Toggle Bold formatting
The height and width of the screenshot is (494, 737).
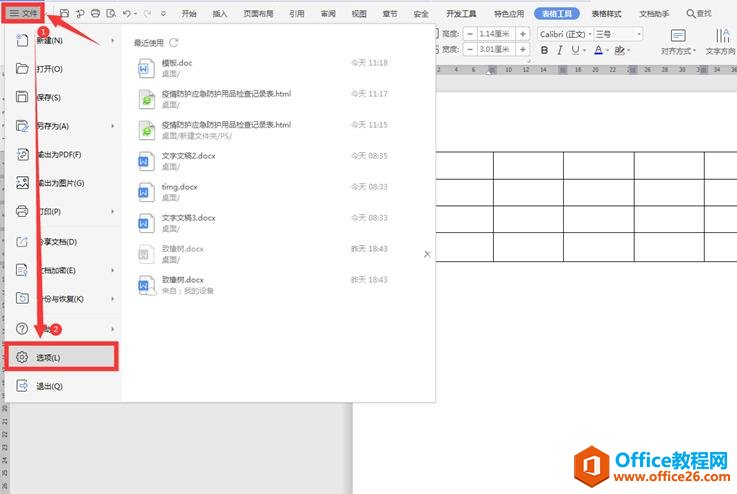click(545, 50)
